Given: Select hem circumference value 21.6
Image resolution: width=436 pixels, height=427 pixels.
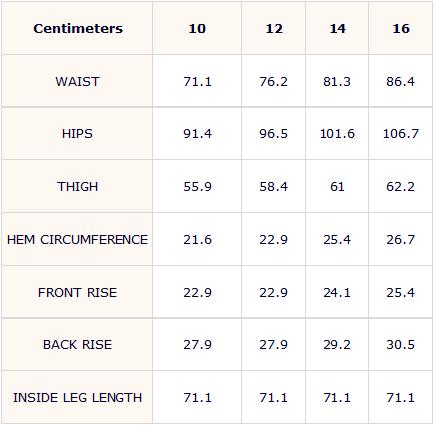Looking at the screenshot, I should 197,239.
